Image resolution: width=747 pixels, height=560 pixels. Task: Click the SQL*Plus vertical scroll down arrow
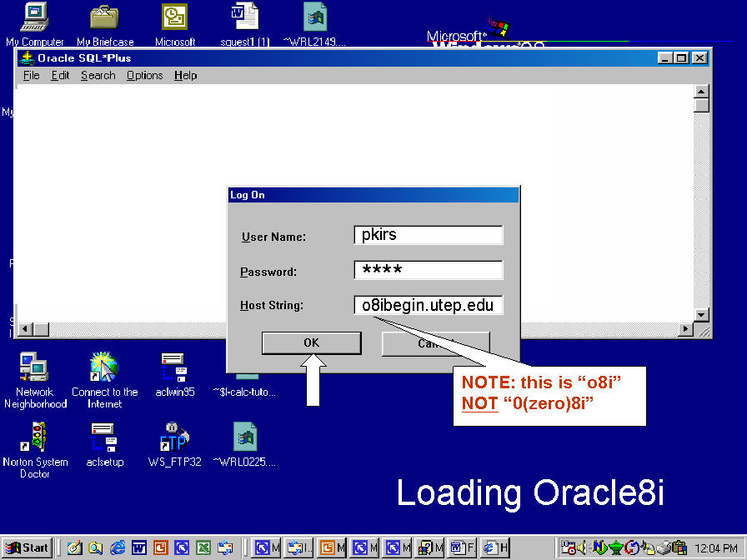[701, 314]
